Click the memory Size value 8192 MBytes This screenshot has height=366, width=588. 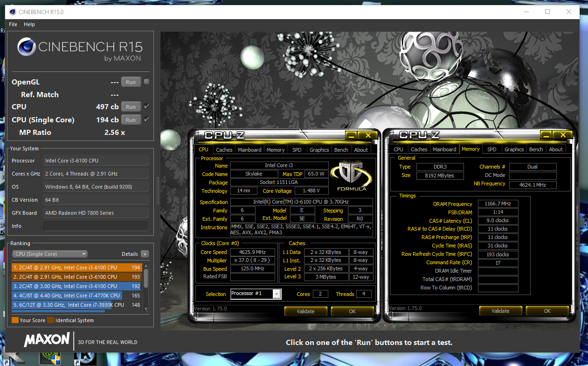[440, 176]
